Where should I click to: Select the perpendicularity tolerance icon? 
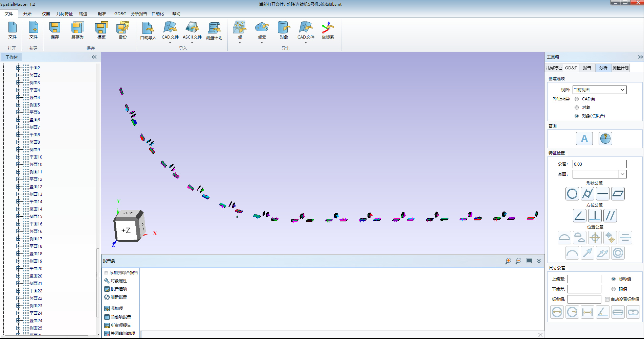(x=595, y=216)
